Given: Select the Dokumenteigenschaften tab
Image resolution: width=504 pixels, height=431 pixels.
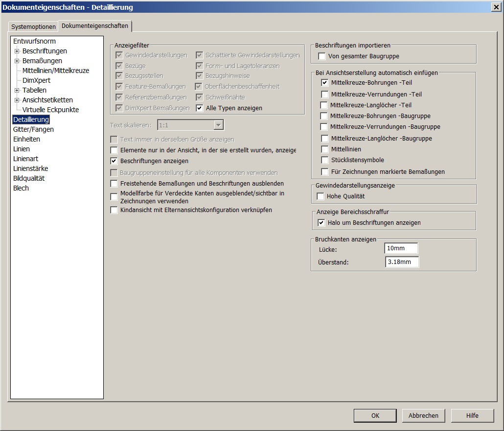Looking at the screenshot, I should coord(95,26).
